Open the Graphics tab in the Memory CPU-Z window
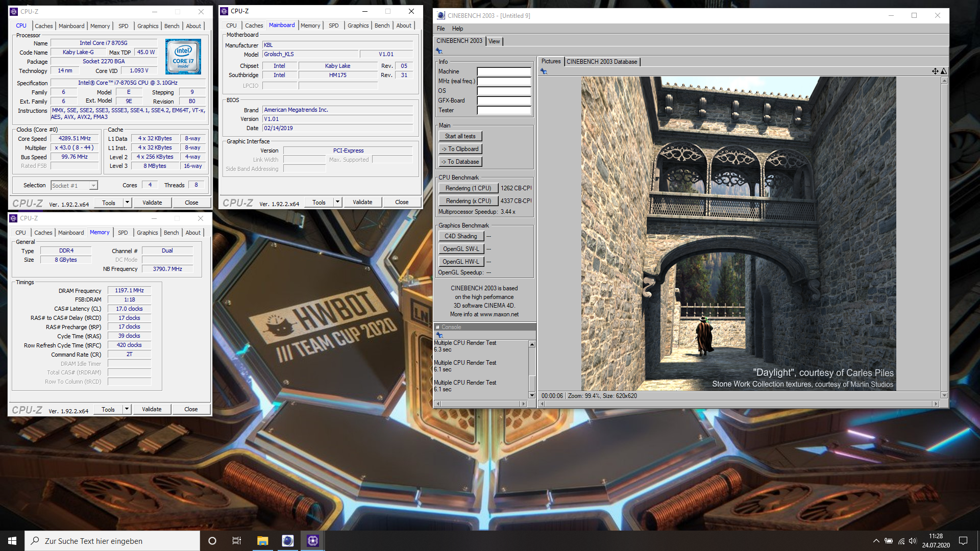The image size is (980, 551). (x=148, y=233)
